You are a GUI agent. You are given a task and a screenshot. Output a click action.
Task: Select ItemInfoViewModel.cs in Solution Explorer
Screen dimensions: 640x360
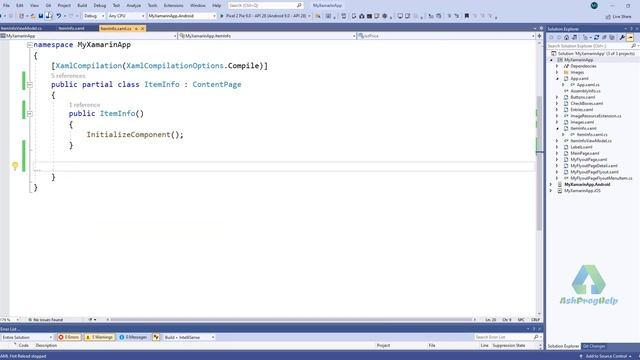[591, 141]
